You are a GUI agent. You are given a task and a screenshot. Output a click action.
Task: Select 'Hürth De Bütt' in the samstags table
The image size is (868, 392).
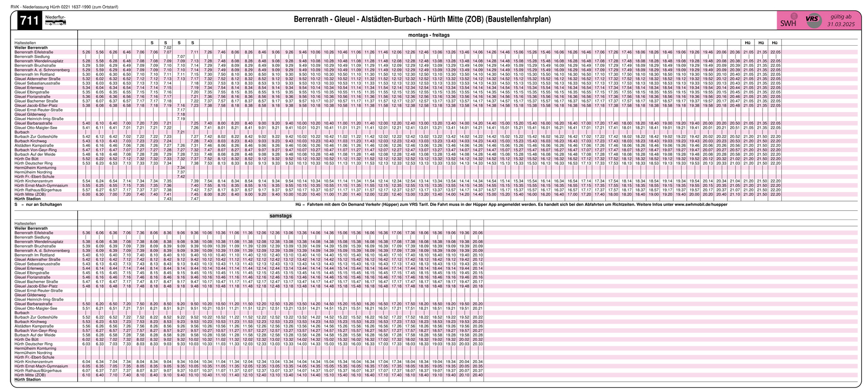coord(26,339)
